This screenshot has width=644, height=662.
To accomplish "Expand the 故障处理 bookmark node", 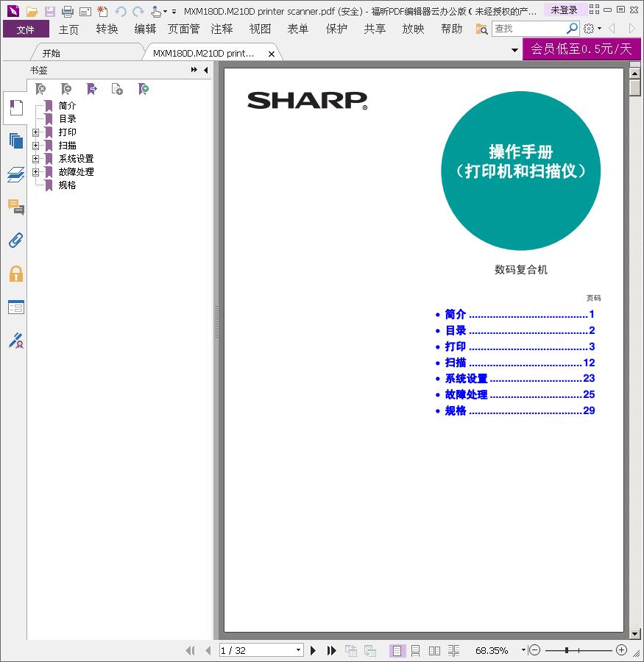I will pos(35,172).
